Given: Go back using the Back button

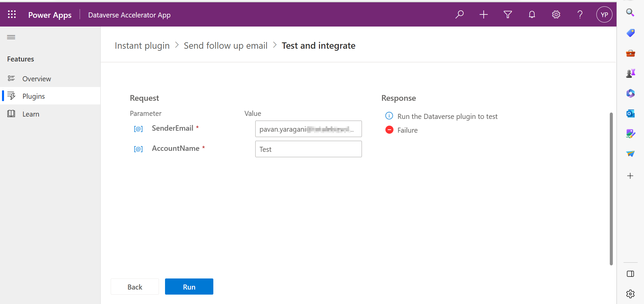Looking at the screenshot, I should pyautogui.click(x=135, y=287).
